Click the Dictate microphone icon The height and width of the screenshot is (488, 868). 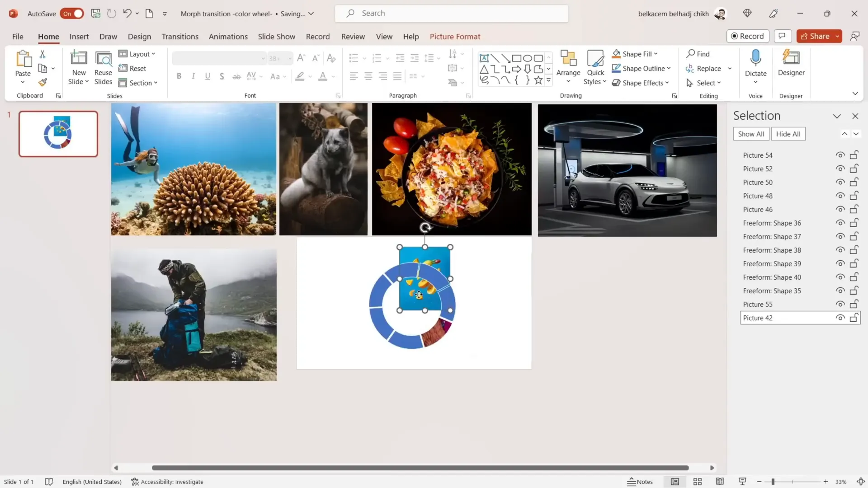click(755, 58)
